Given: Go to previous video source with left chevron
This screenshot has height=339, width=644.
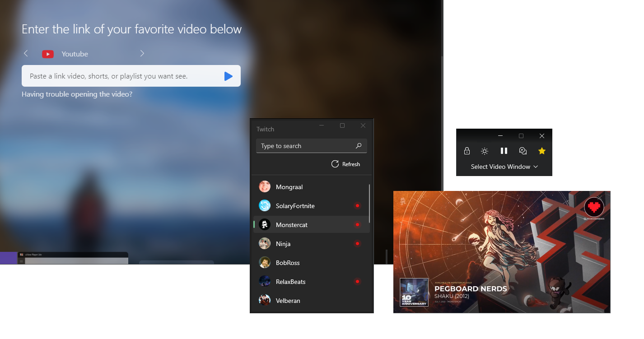Looking at the screenshot, I should [26, 54].
